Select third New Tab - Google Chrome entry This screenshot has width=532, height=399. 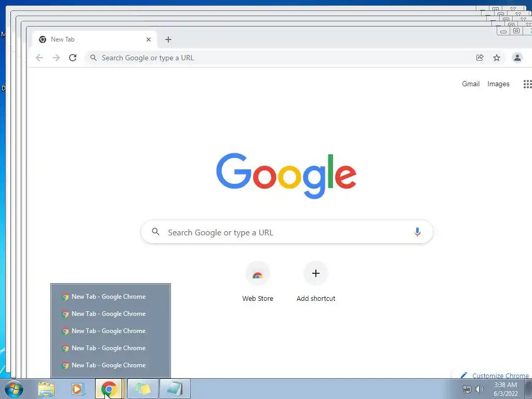[x=110, y=331]
